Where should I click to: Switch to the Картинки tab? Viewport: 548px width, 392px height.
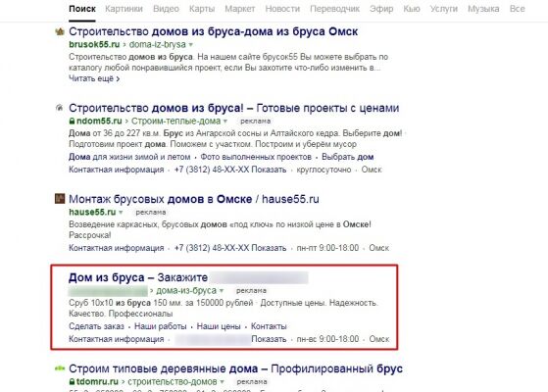124,9
